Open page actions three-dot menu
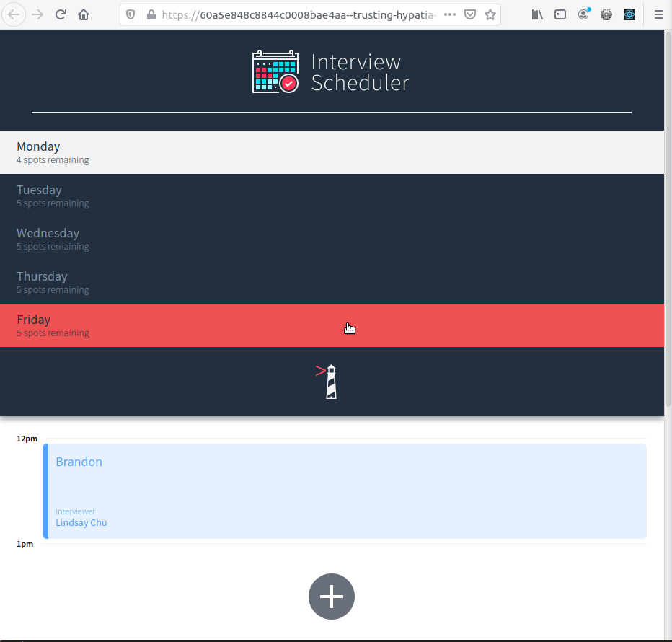Viewport: 672px width, 642px height. [450, 14]
